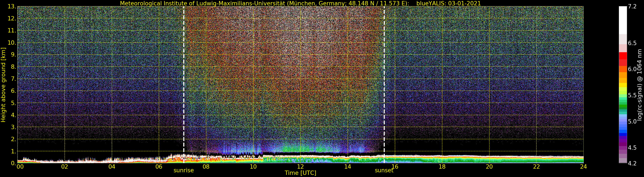Click the "sunset" label below the time axis

[x=384, y=171]
